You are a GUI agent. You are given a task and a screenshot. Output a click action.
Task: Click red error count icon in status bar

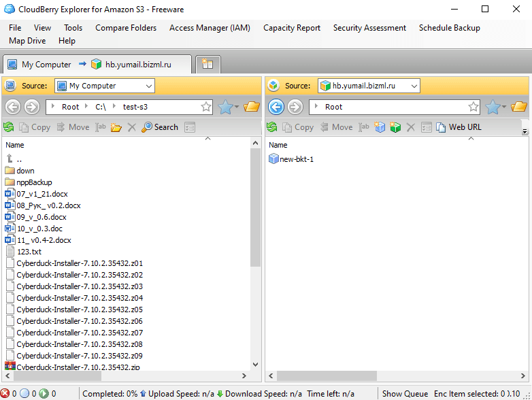(x=5, y=394)
